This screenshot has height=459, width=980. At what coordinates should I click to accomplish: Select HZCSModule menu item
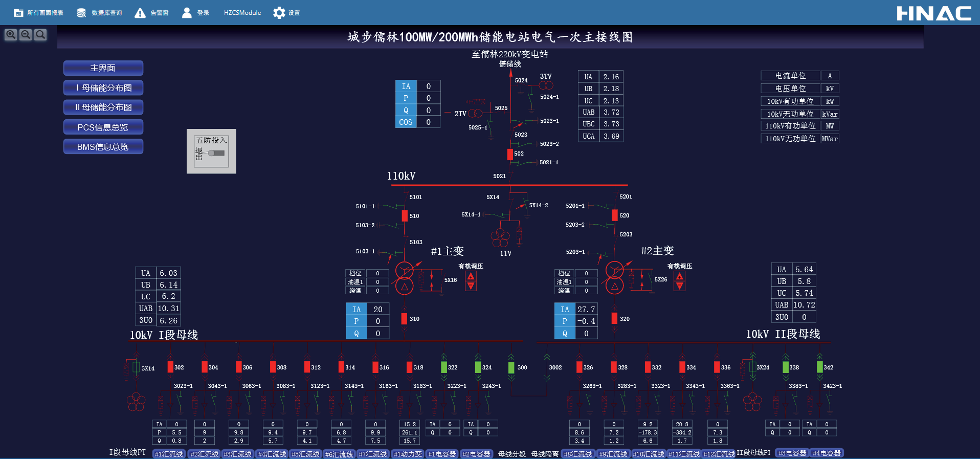pyautogui.click(x=242, y=13)
